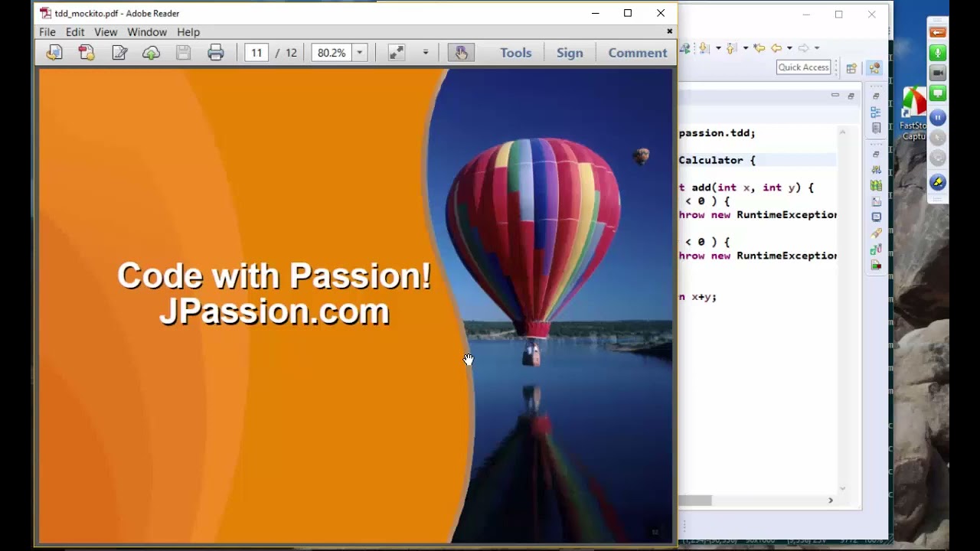The width and height of the screenshot is (980, 551).
Task: Click the horizontal scrollbar right arrow in Eclipse
Action: click(x=831, y=500)
